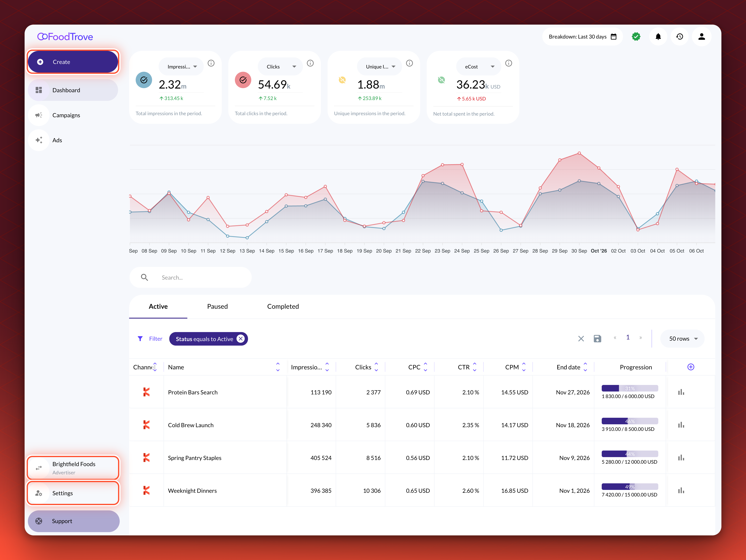Switch to the Completed tab

(x=283, y=306)
